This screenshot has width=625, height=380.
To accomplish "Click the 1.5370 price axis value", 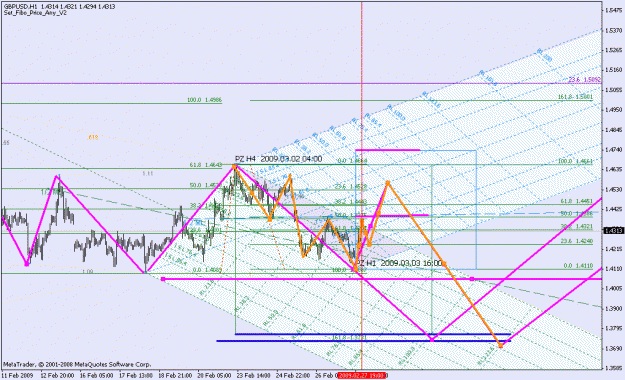I will click(x=614, y=30).
